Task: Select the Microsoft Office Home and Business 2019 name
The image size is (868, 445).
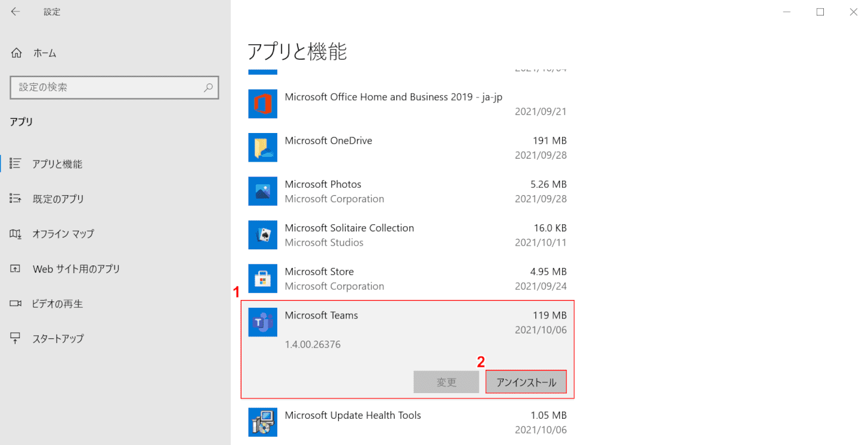Action: (393, 97)
